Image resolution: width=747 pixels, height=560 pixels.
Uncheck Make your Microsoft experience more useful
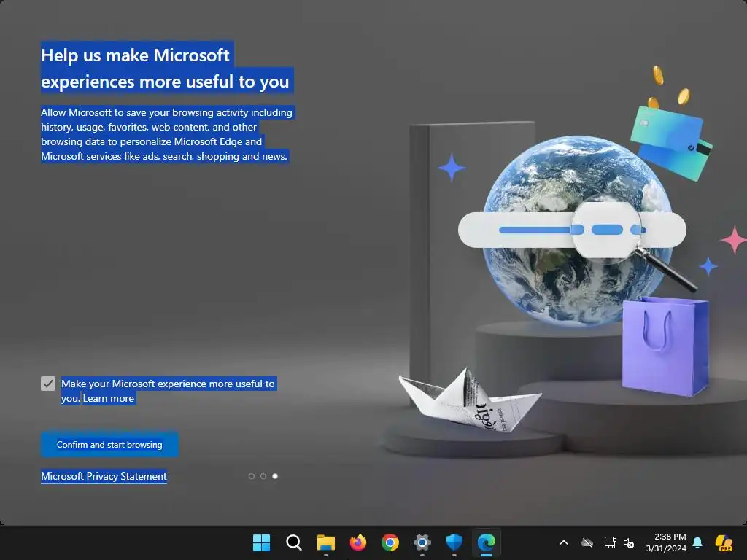[x=48, y=384]
